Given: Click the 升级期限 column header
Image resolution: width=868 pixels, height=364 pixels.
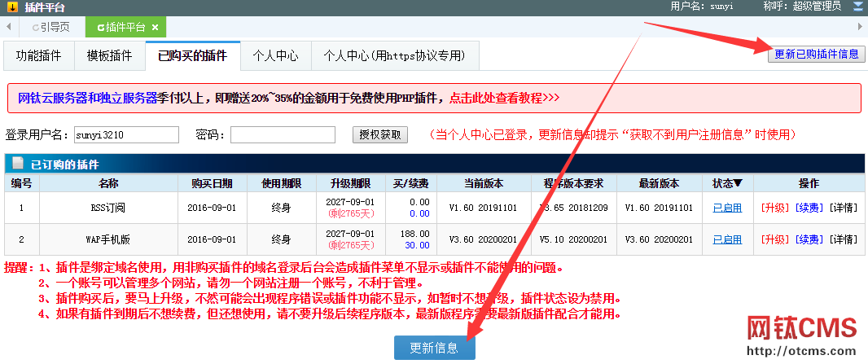Looking at the screenshot, I should pos(350,184).
